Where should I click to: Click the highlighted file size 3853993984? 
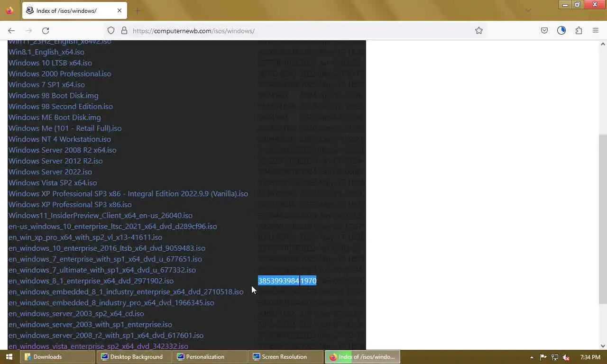[x=278, y=281]
